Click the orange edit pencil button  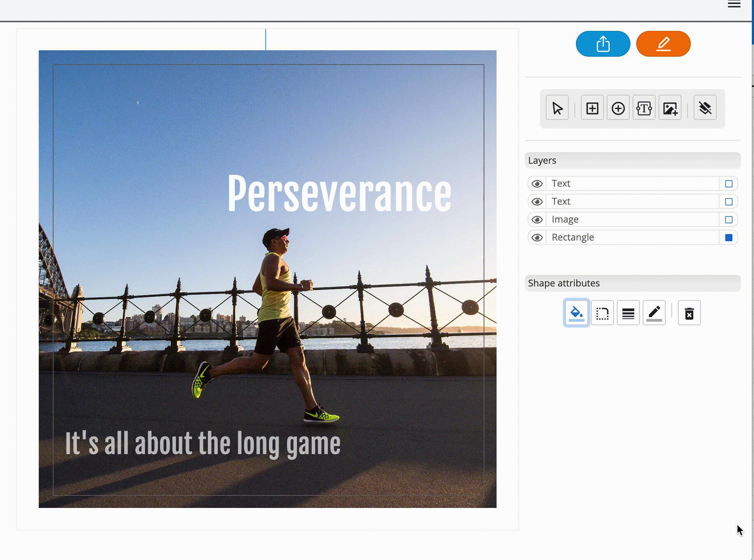(x=663, y=44)
